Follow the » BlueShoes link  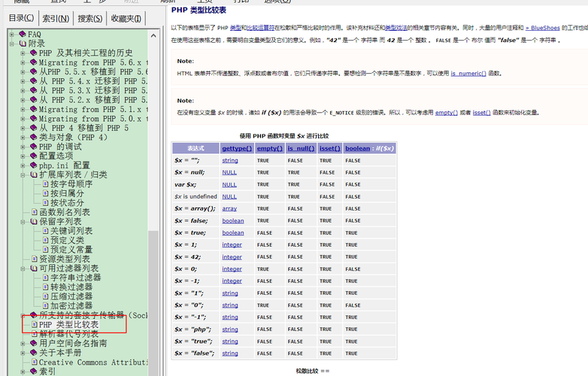coord(543,28)
